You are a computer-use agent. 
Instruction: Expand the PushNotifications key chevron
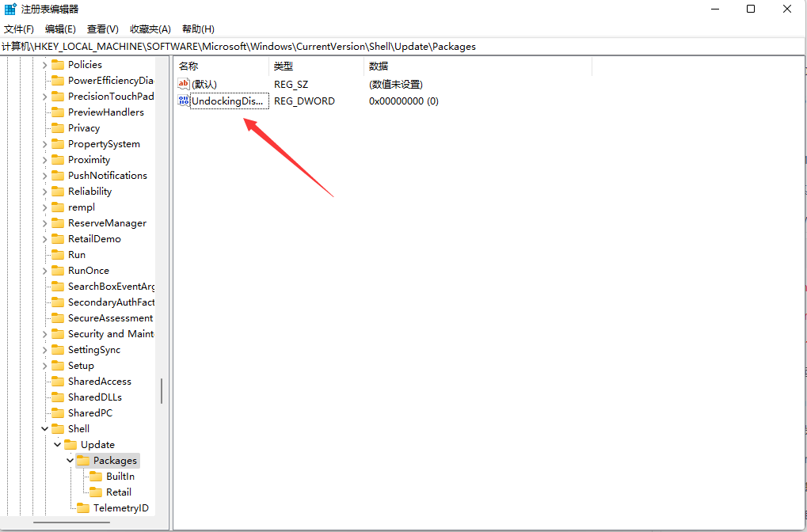(47, 175)
